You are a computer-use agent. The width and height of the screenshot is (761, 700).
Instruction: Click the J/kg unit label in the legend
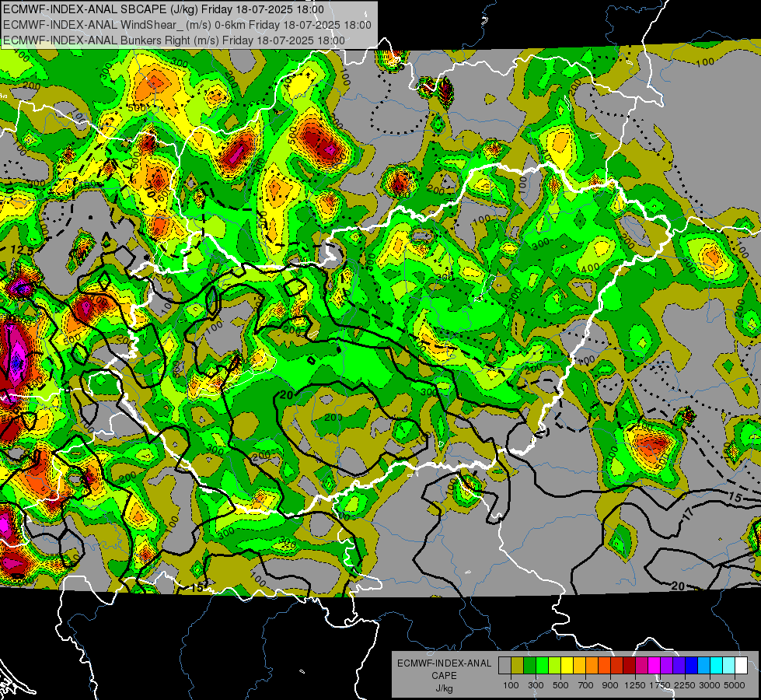point(444,688)
